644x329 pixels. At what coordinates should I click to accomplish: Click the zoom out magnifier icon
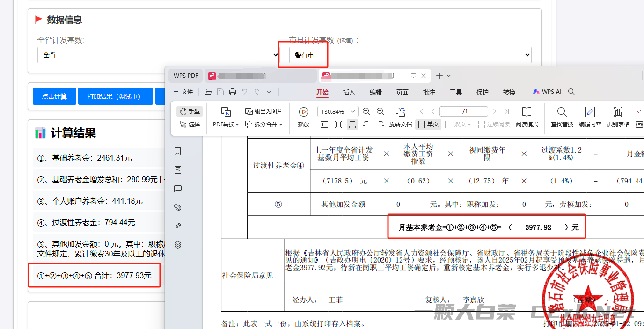pos(366,111)
